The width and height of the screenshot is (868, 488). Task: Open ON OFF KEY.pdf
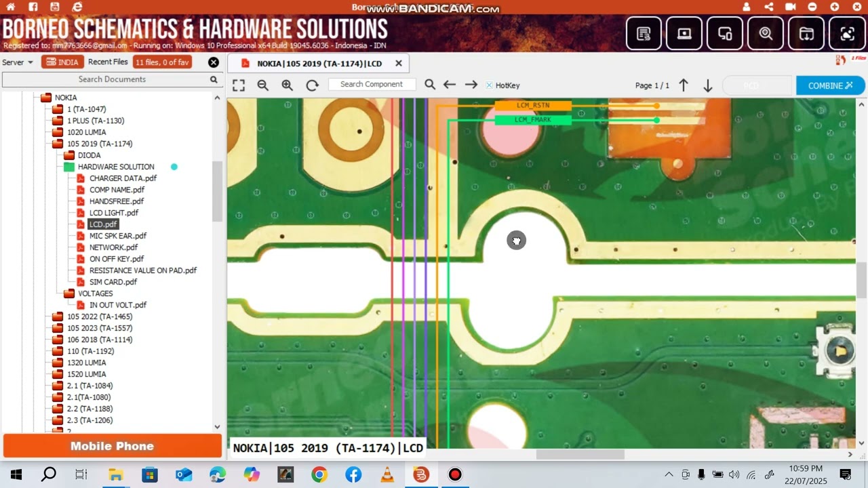(117, 259)
